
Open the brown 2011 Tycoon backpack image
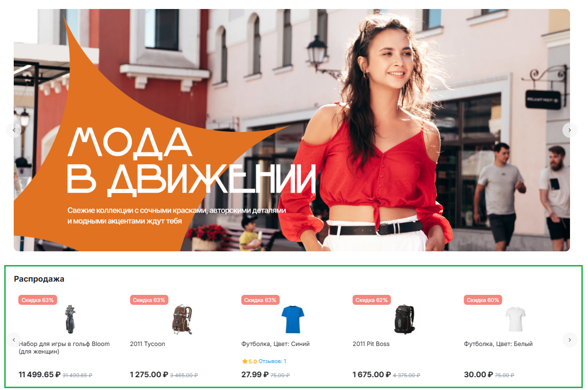click(182, 319)
